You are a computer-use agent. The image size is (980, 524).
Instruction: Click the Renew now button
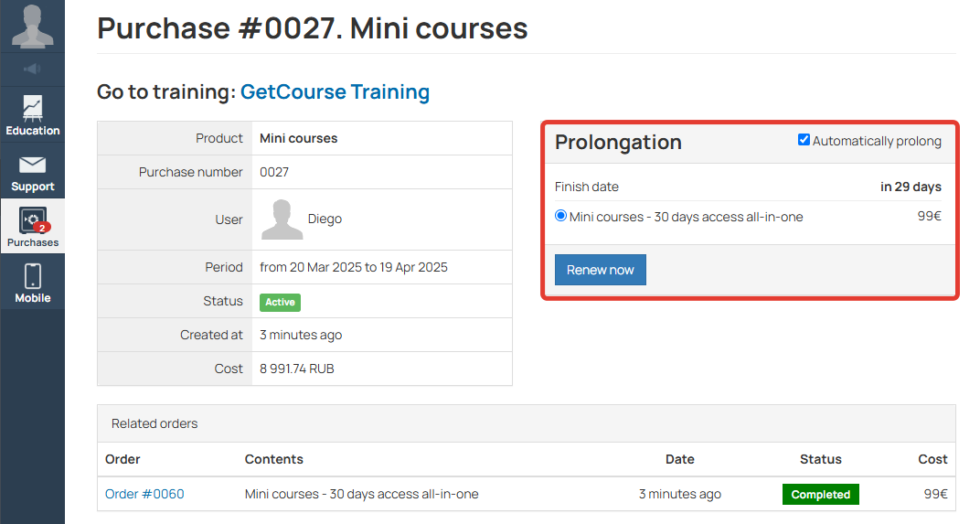click(600, 270)
